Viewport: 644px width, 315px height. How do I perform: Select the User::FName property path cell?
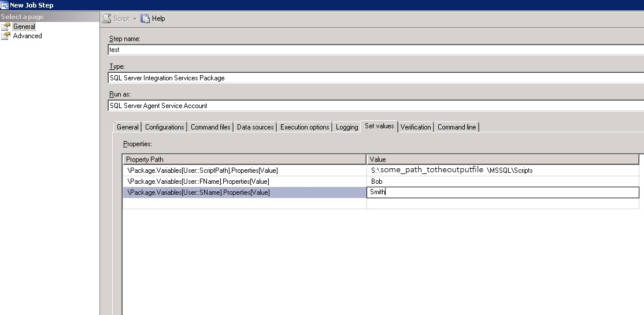point(245,181)
